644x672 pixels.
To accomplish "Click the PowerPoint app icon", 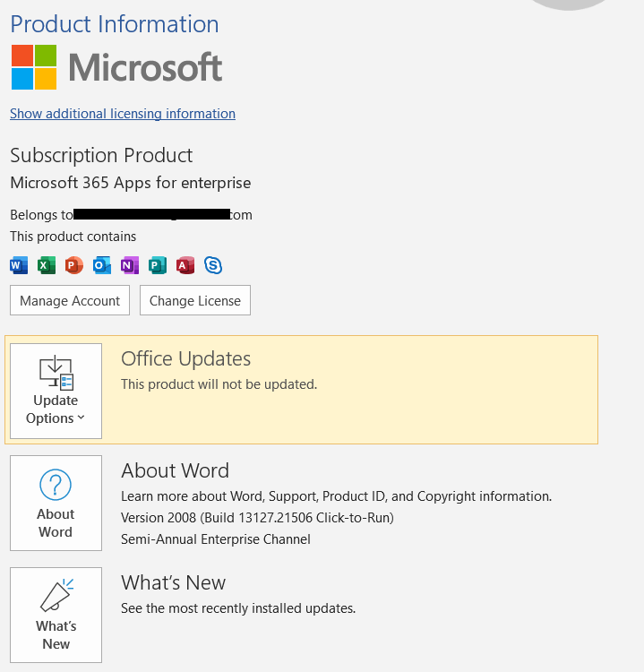I will [x=74, y=265].
